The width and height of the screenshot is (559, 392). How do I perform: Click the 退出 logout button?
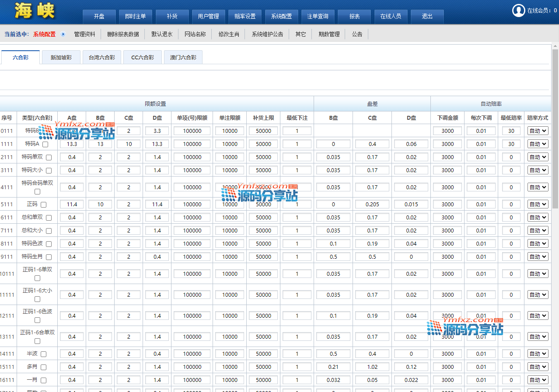click(x=427, y=17)
